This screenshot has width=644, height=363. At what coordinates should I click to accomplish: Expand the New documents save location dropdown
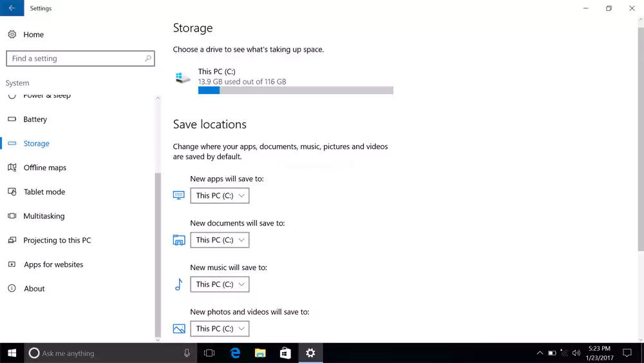click(x=220, y=240)
